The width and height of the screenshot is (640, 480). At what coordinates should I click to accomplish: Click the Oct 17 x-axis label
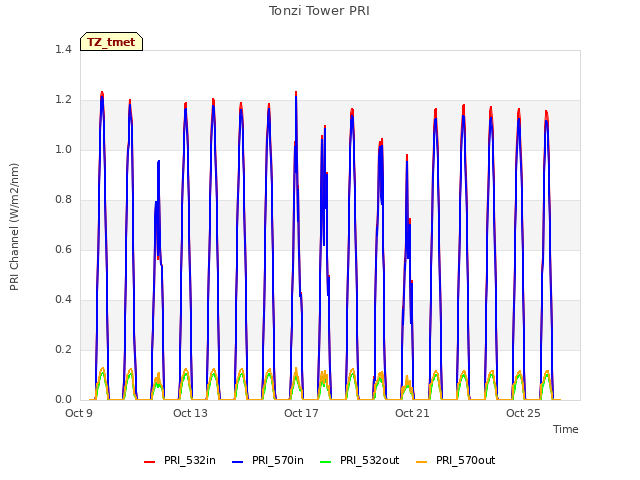301,413
